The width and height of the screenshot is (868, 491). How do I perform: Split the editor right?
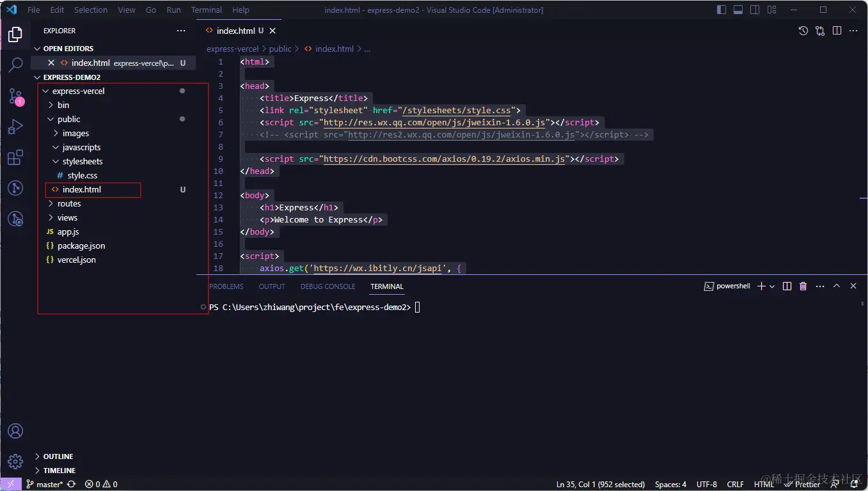pos(837,31)
